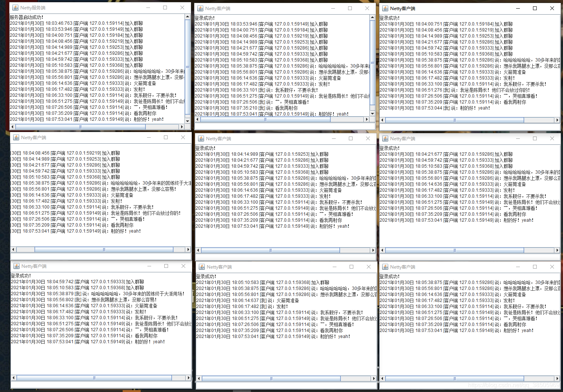Click the horizontal scroll left arrow in top-middle client window

coord(197,119)
